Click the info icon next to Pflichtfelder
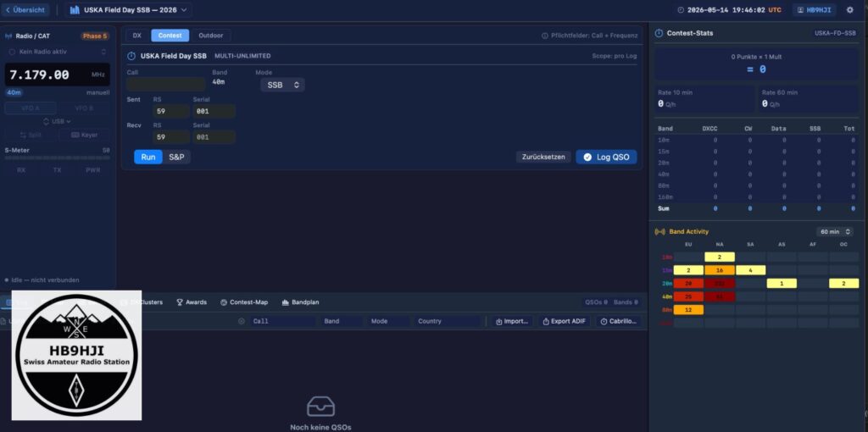868x432 pixels. click(x=545, y=36)
